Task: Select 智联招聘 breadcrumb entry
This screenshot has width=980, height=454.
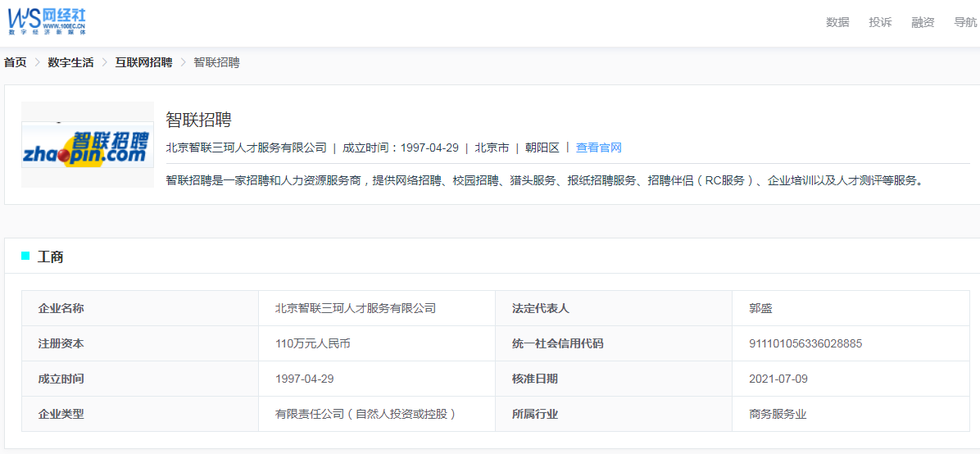Action: click(216, 62)
